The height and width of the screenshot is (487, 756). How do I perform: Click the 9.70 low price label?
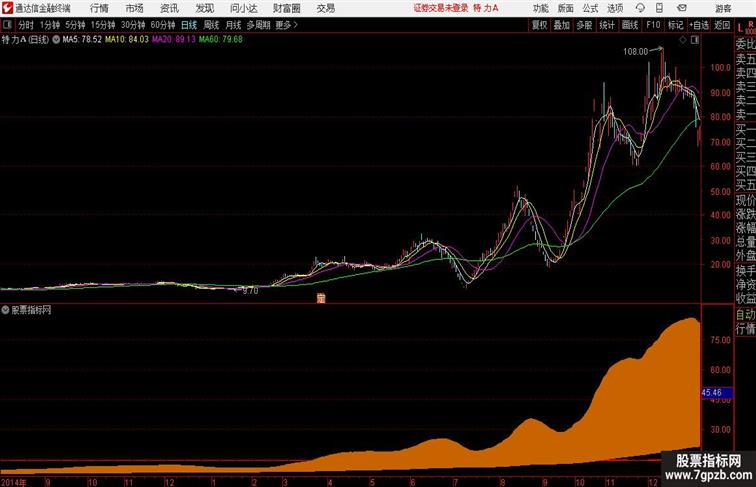251,291
